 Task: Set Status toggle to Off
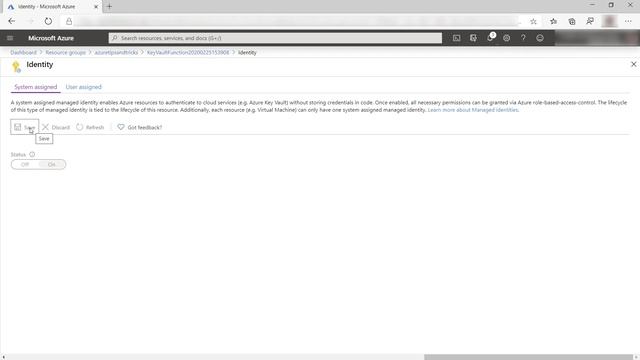[25, 164]
